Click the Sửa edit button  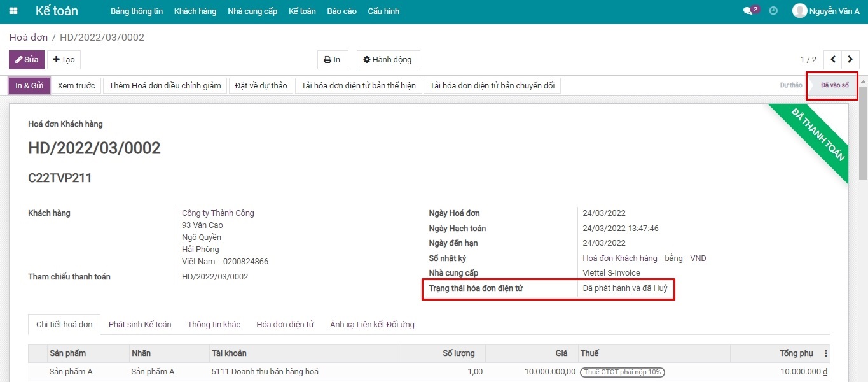(x=27, y=60)
